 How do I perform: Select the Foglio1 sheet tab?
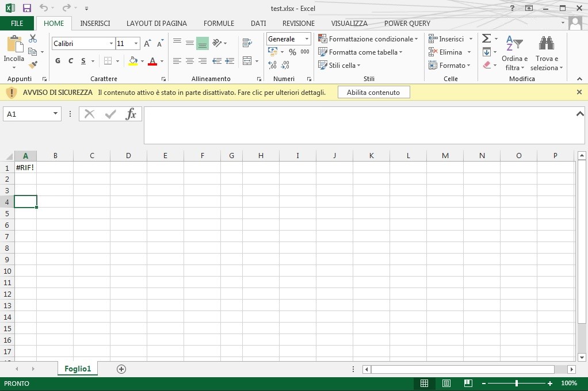(x=78, y=369)
